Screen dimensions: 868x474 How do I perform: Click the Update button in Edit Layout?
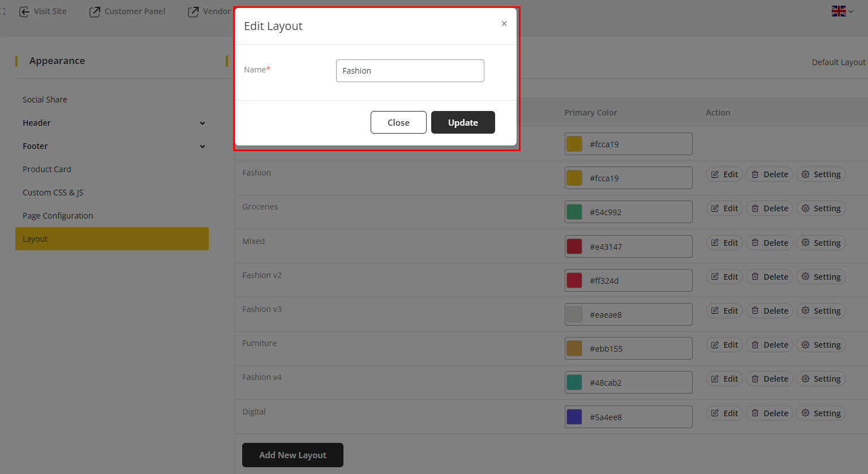[463, 122]
